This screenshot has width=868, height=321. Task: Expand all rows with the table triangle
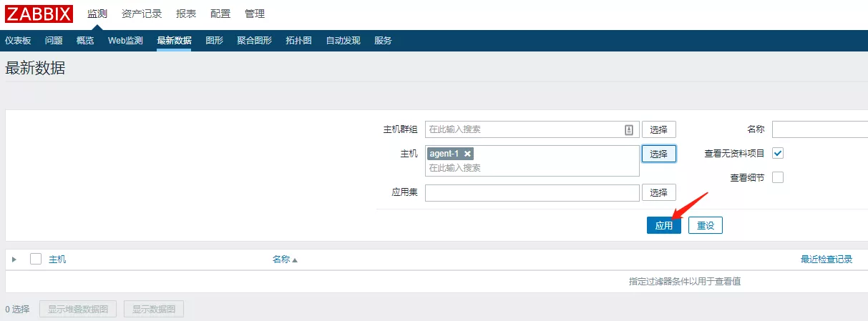(x=14, y=260)
